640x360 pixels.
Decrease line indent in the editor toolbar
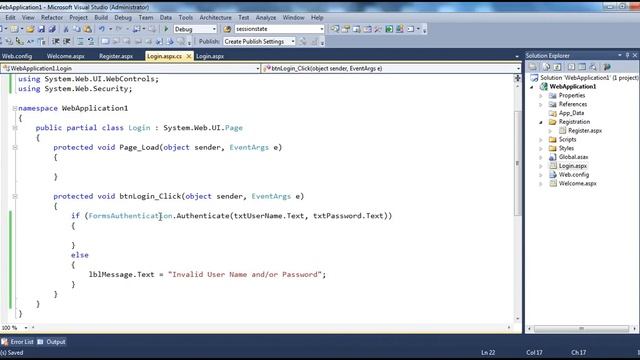(x=56, y=41)
